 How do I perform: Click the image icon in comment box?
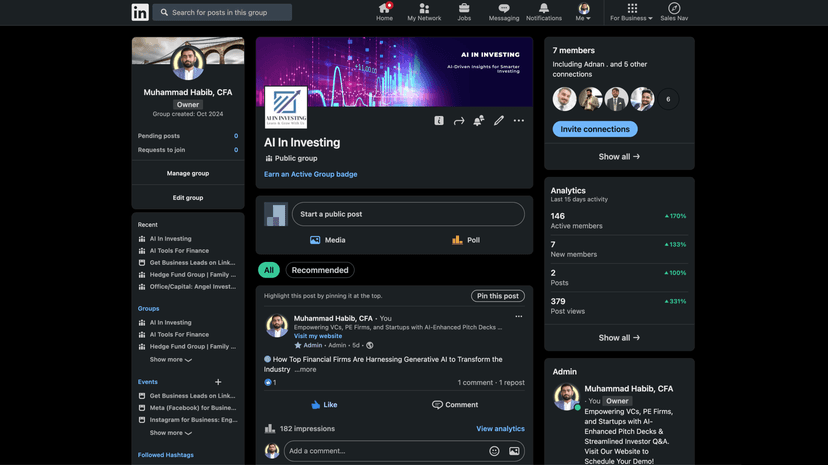point(514,451)
